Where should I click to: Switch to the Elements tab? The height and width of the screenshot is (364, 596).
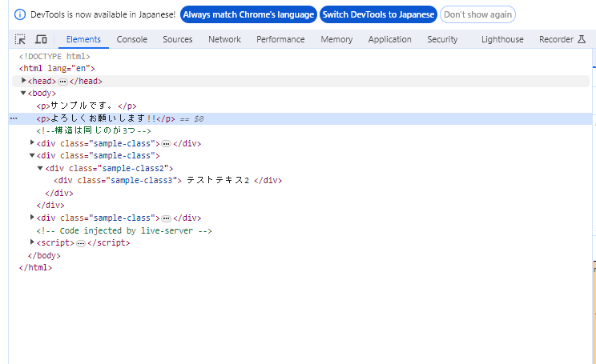[83, 39]
